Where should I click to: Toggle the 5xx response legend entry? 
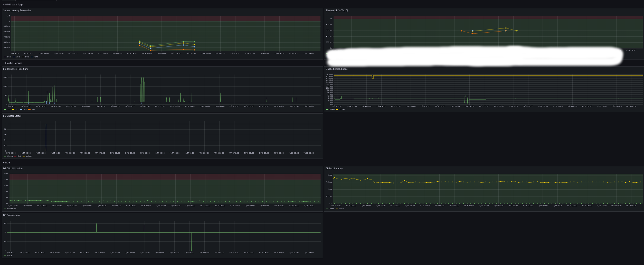[33, 110]
